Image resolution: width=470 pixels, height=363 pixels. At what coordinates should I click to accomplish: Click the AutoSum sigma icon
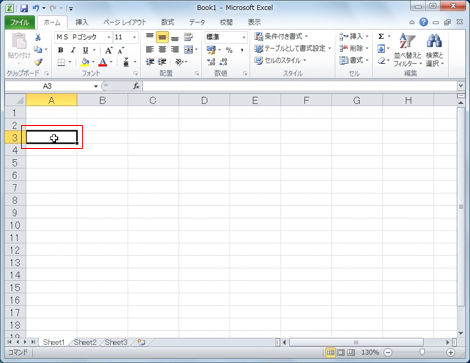click(x=381, y=36)
